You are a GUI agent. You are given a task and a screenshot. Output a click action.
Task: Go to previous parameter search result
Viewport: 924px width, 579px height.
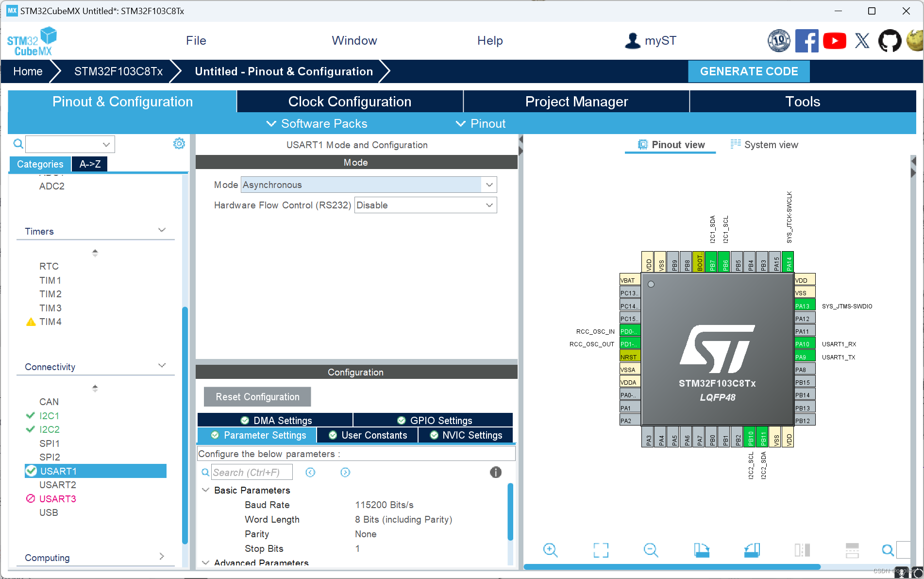(310, 472)
